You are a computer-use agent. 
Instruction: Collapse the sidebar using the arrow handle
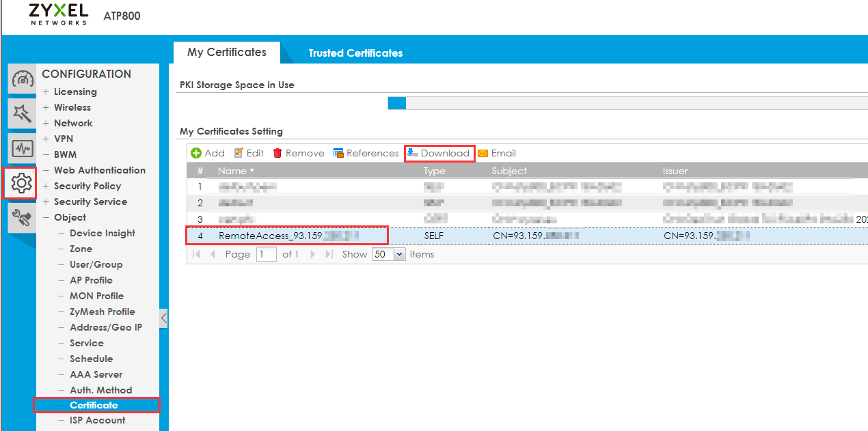[x=163, y=318]
